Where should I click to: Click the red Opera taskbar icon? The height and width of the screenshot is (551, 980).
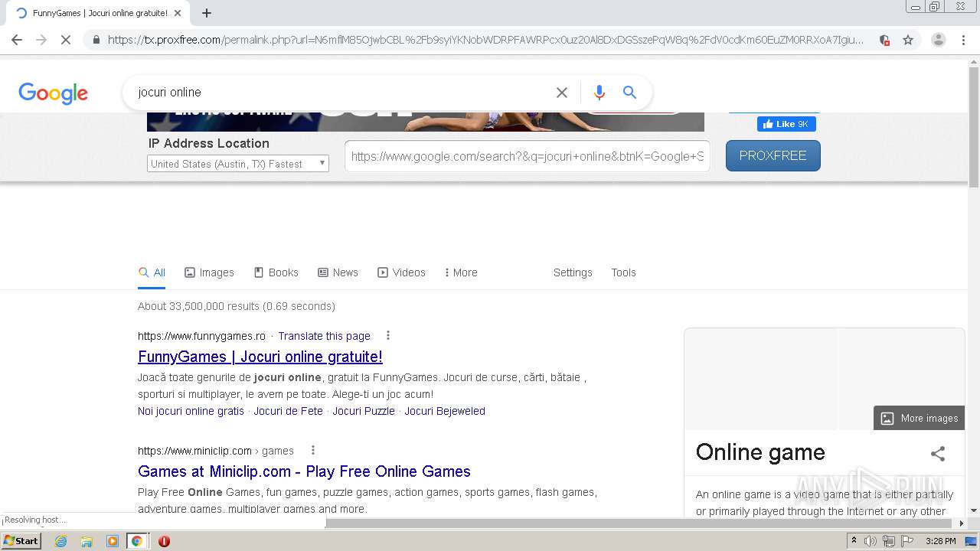[x=164, y=541]
